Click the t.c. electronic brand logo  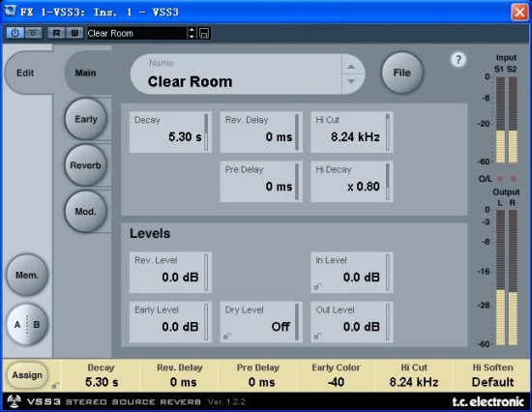488,401
